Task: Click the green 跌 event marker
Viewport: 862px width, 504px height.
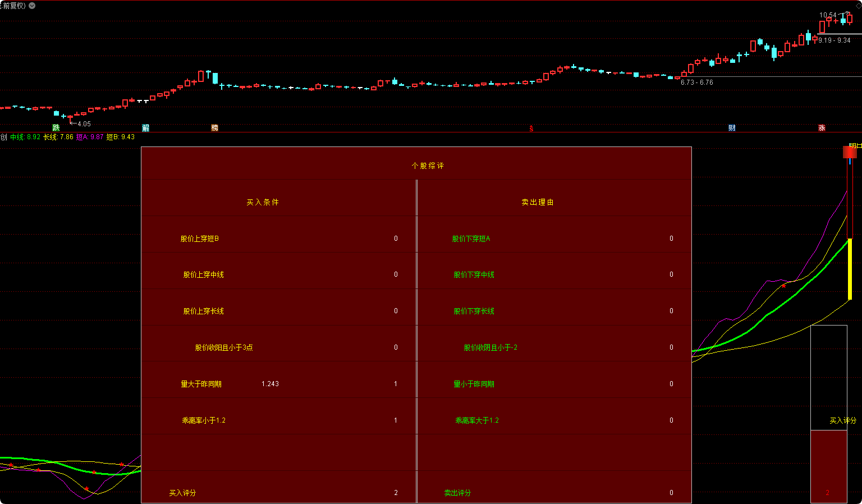Action: click(56, 128)
